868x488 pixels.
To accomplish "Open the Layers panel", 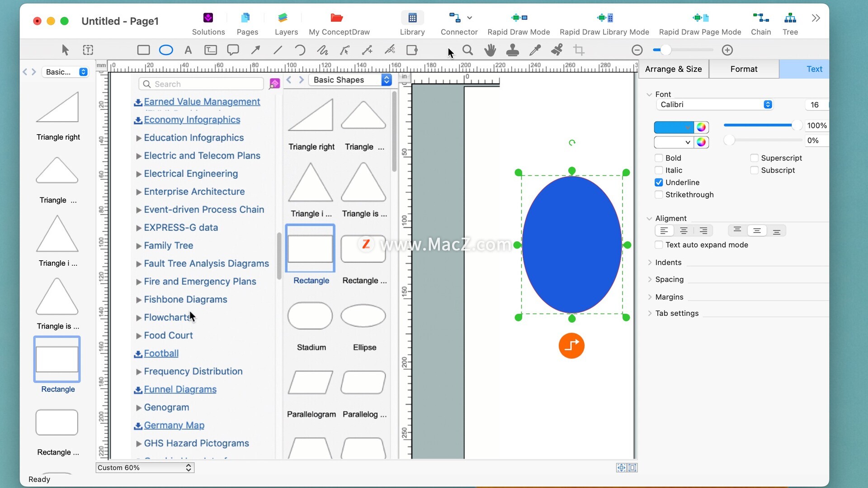I will [x=286, y=23].
